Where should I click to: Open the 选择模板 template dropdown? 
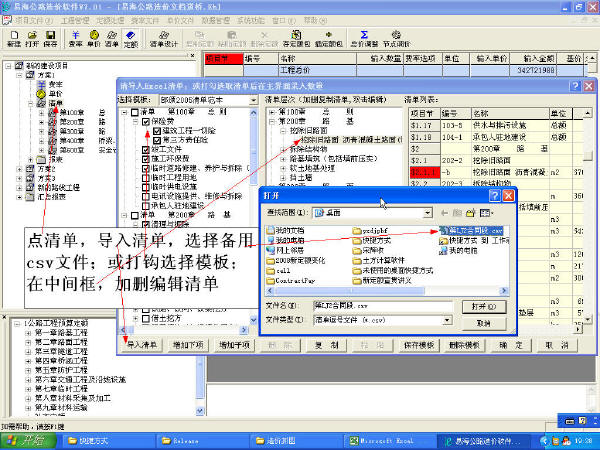point(253,100)
